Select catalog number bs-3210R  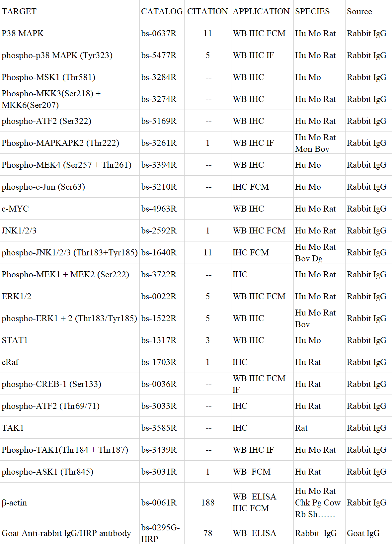pyautogui.click(x=159, y=187)
